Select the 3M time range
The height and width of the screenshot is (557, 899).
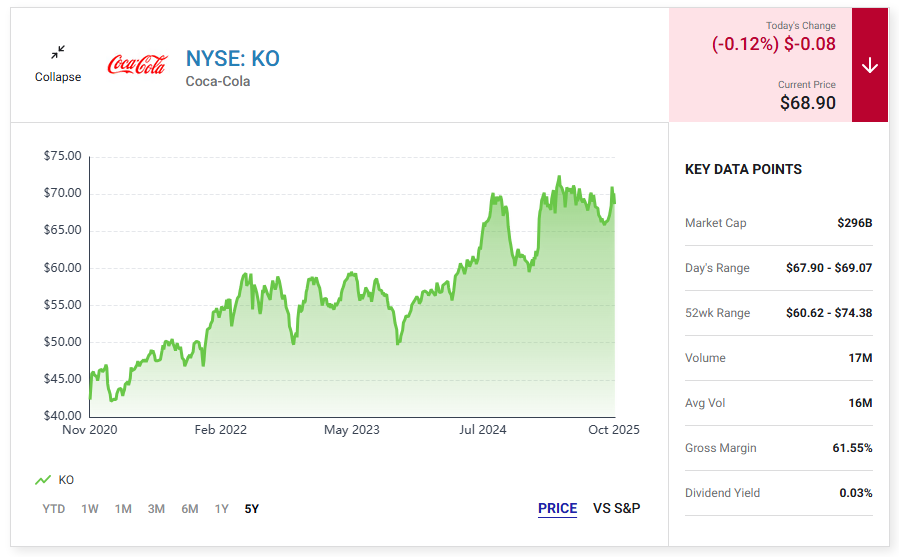[x=157, y=509]
